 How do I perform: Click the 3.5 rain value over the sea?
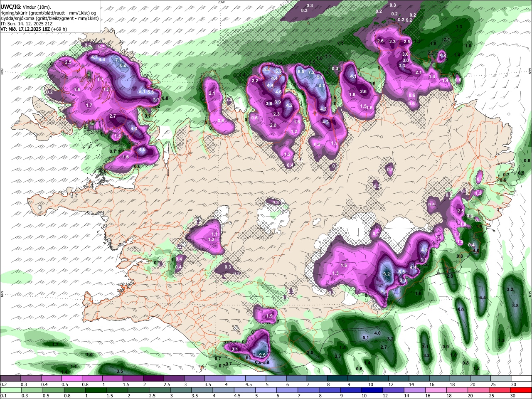coord(120,371)
